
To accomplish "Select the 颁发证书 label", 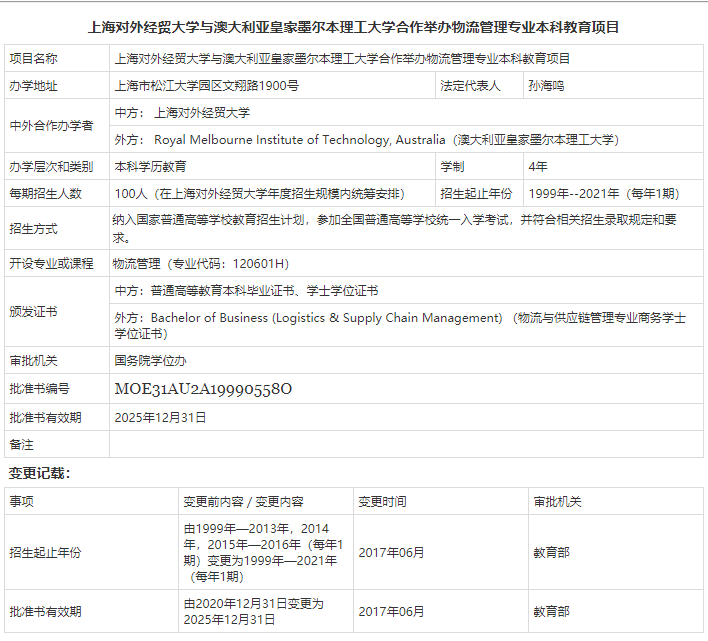I will tap(33, 312).
